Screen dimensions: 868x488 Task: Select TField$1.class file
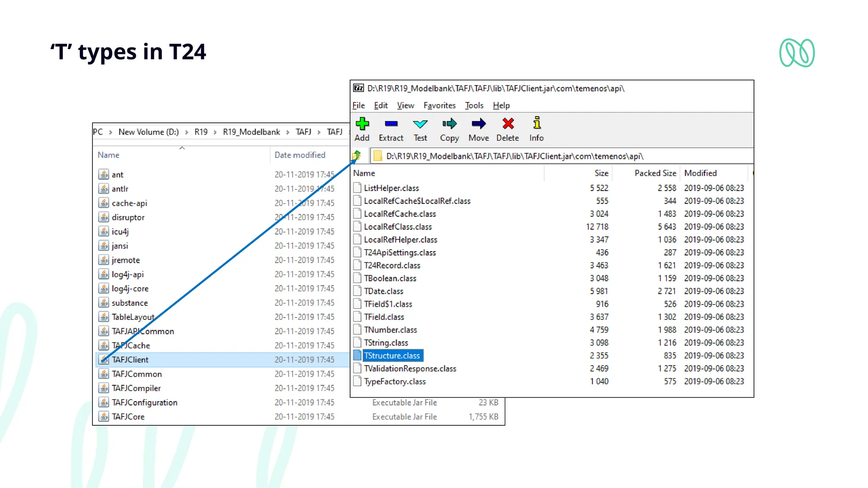point(388,304)
